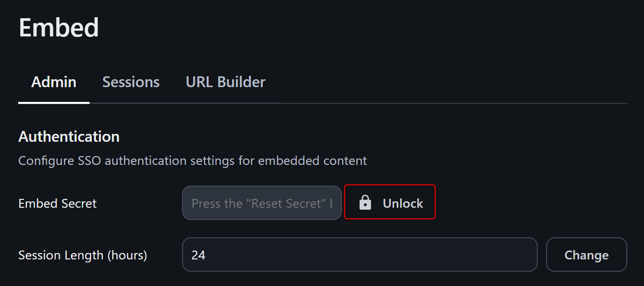This screenshot has width=644, height=286.
Task: Click the SSO authentication settings description text
Action: point(192,160)
